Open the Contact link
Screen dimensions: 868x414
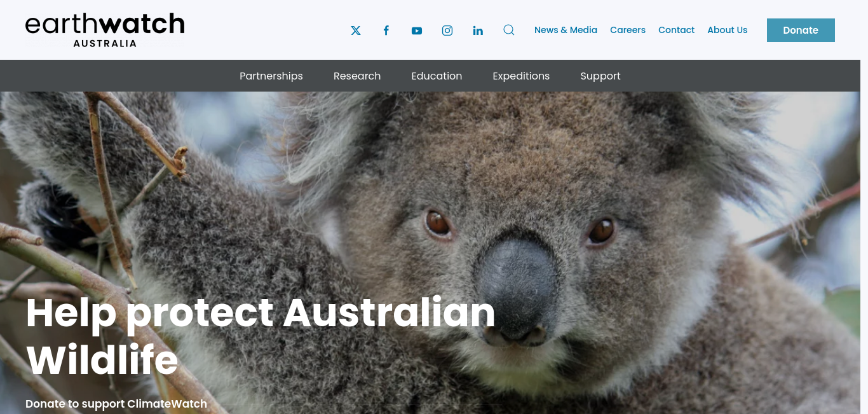(x=676, y=30)
